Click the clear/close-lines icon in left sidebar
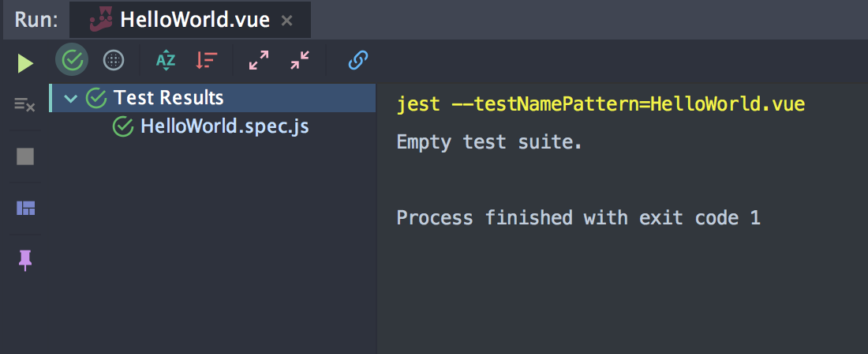The height and width of the screenshot is (354, 868). pyautogui.click(x=25, y=104)
